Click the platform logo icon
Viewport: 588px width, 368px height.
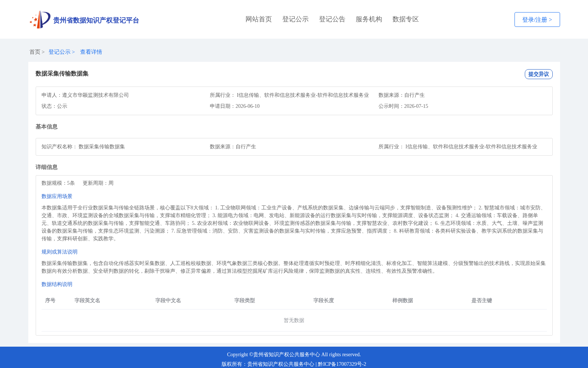point(40,20)
